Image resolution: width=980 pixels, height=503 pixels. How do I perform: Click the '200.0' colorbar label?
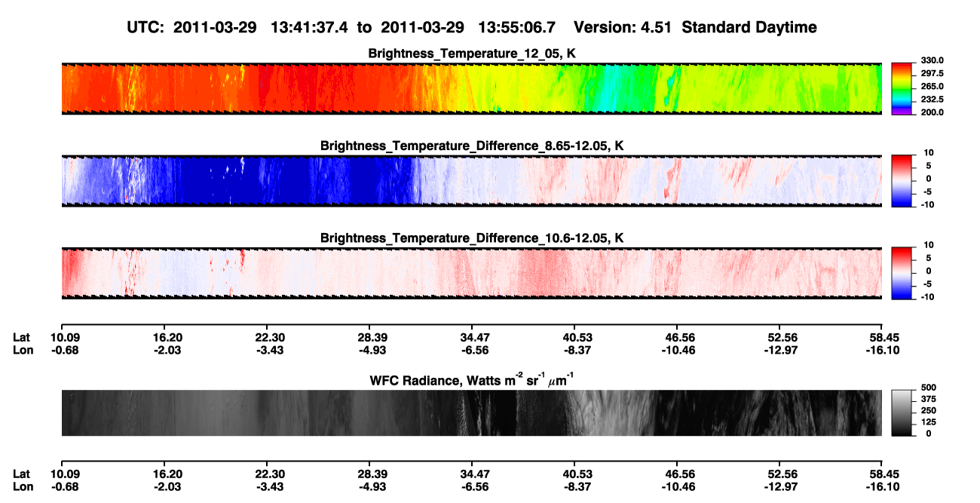[932, 112]
